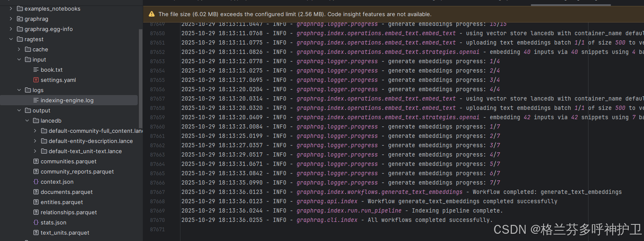Click the file size warning triangle icon
The height and width of the screenshot is (241, 644).
[152, 14]
